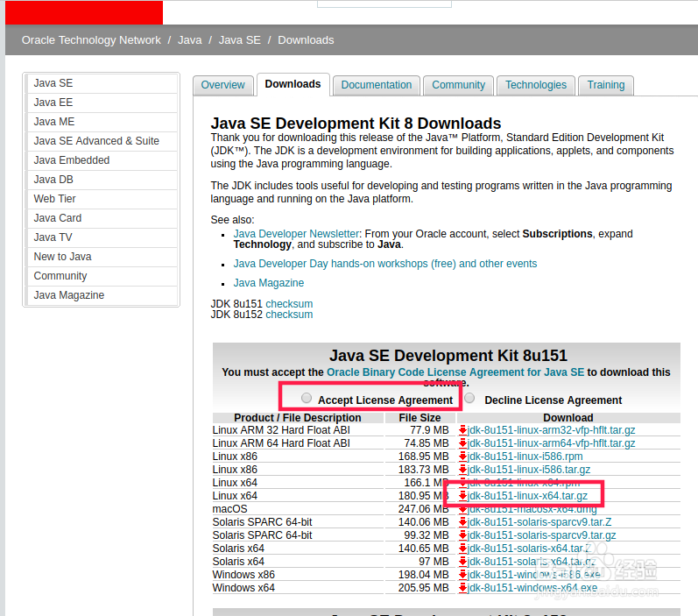
Task: Open the Downloads tab
Action: click(293, 84)
